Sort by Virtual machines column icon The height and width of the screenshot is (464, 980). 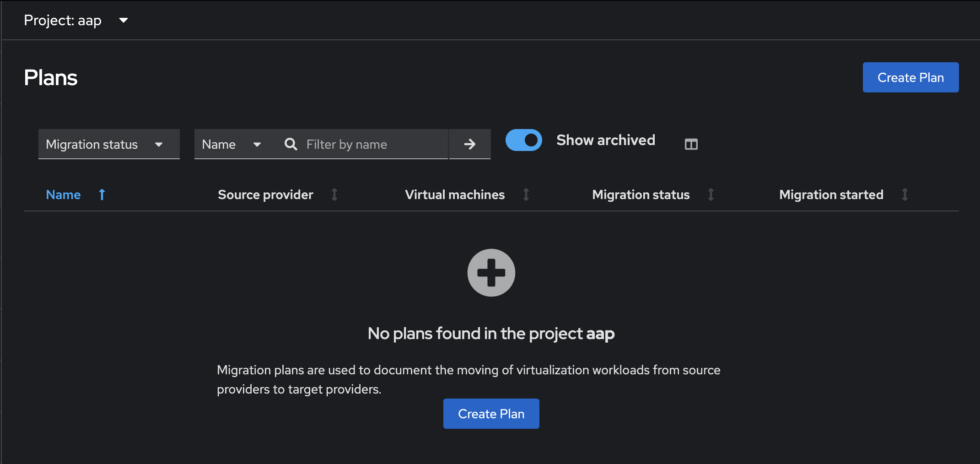(x=526, y=195)
